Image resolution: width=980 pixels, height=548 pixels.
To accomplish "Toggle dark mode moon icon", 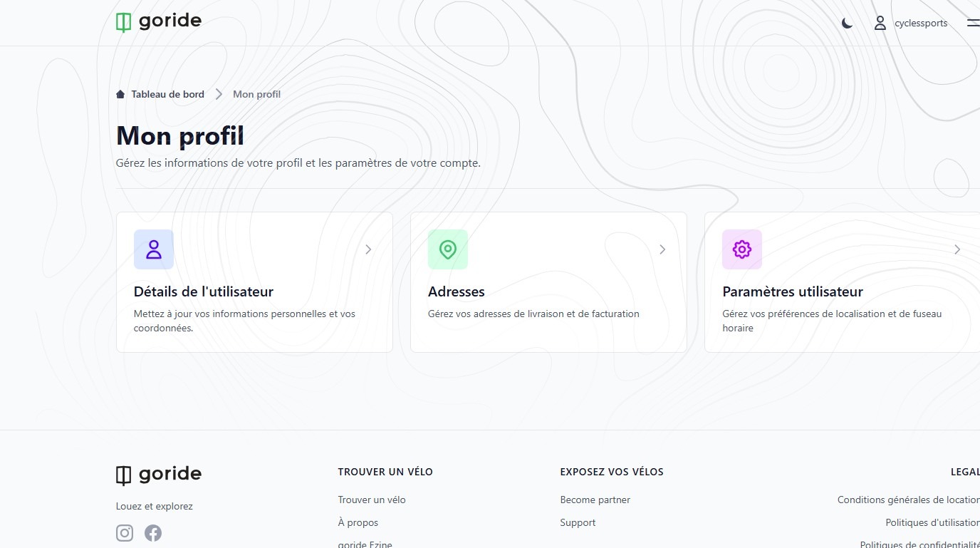I will [847, 23].
